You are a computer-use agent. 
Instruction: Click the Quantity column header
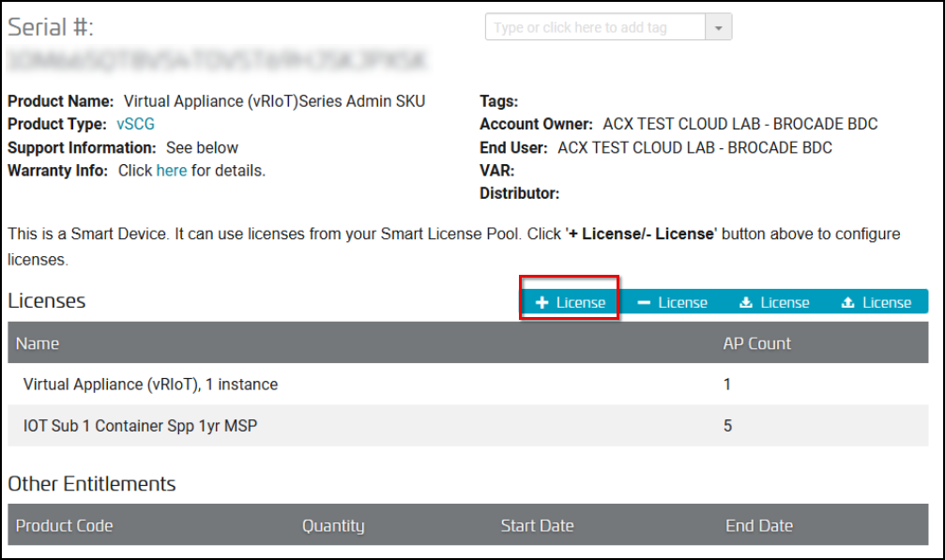[333, 525]
